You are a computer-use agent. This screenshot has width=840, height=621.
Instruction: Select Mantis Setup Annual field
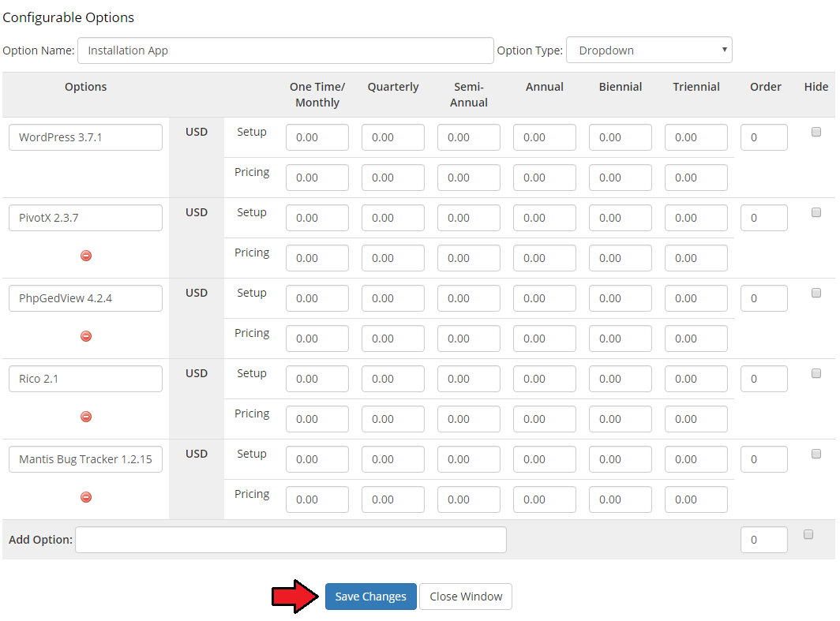click(x=545, y=459)
